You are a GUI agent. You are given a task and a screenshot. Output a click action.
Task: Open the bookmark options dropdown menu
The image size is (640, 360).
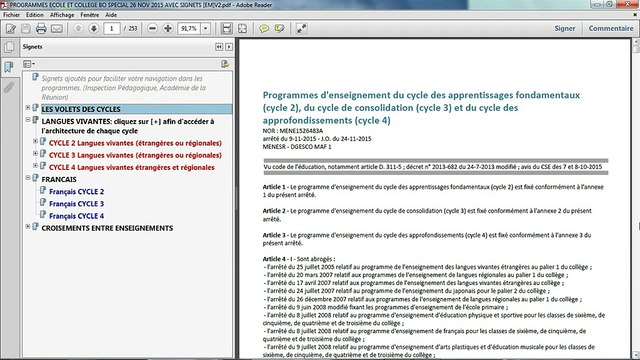[x=29, y=64]
